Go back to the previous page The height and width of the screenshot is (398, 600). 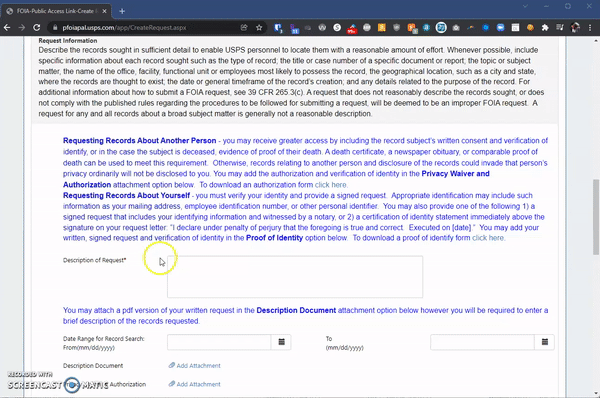coord(7,28)
